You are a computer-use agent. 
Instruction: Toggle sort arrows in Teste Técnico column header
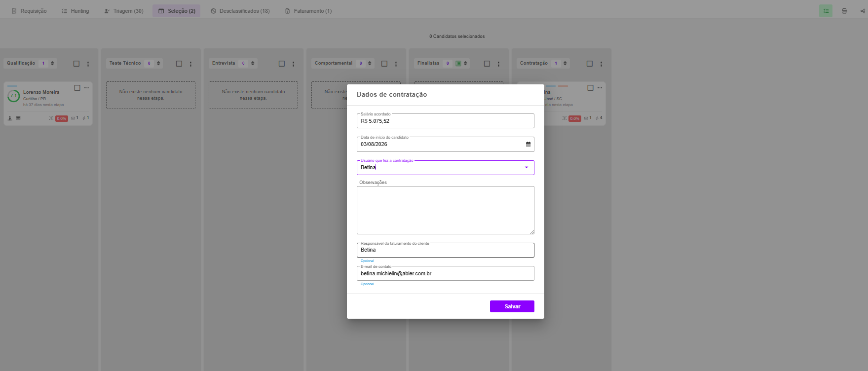click(158, 63)
